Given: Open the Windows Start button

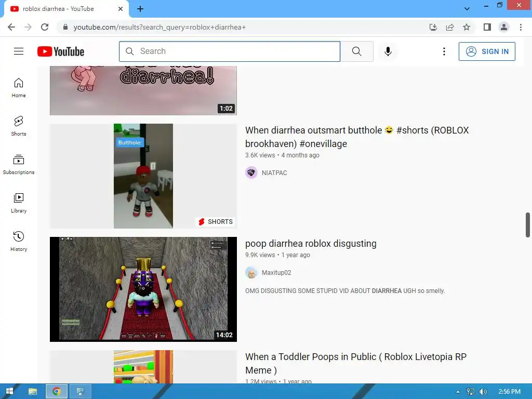Looking at the screenshot, I should coord(9,392).
